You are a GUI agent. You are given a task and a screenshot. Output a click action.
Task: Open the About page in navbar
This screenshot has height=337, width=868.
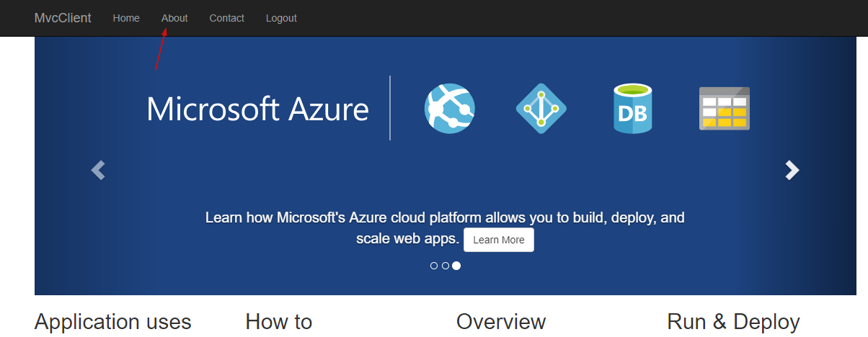(174, 18)
